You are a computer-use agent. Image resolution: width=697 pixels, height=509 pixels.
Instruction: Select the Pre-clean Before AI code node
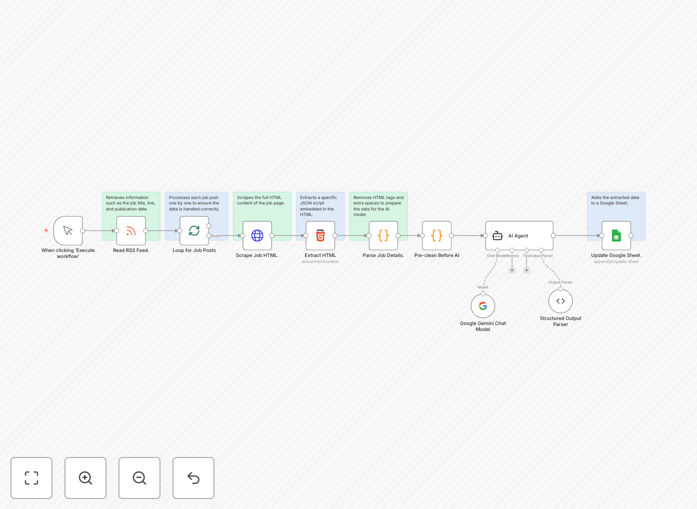437,236
